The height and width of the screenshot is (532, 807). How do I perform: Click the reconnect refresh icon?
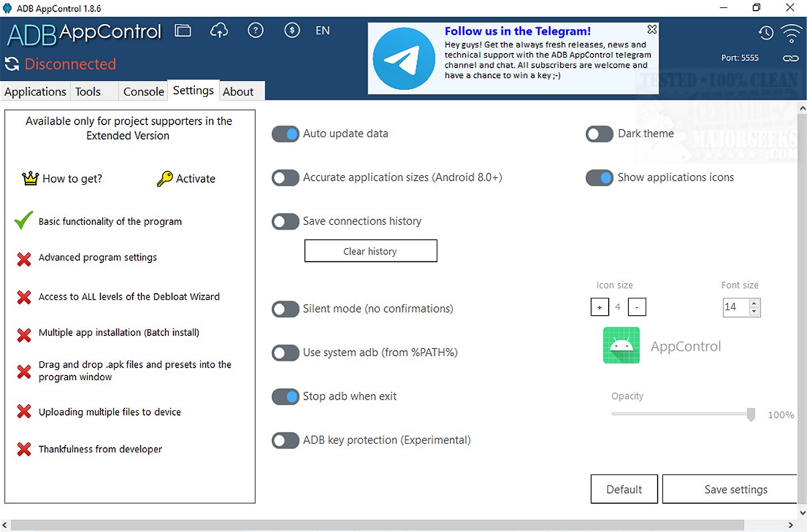[12, 64]
